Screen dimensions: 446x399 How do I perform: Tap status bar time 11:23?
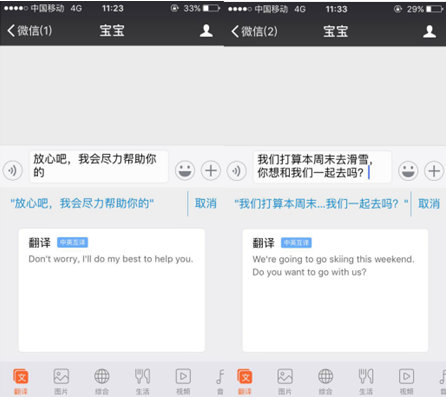tap(113, 8)
